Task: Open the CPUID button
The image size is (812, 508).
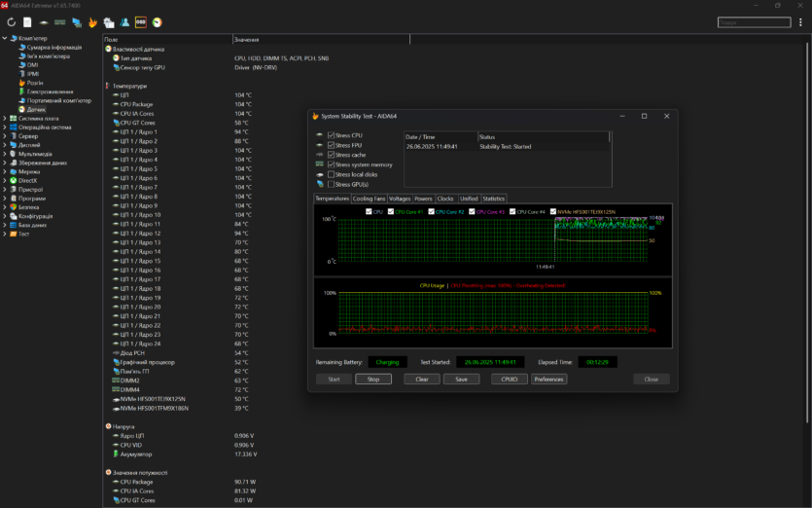Action: tap(510, 379)
